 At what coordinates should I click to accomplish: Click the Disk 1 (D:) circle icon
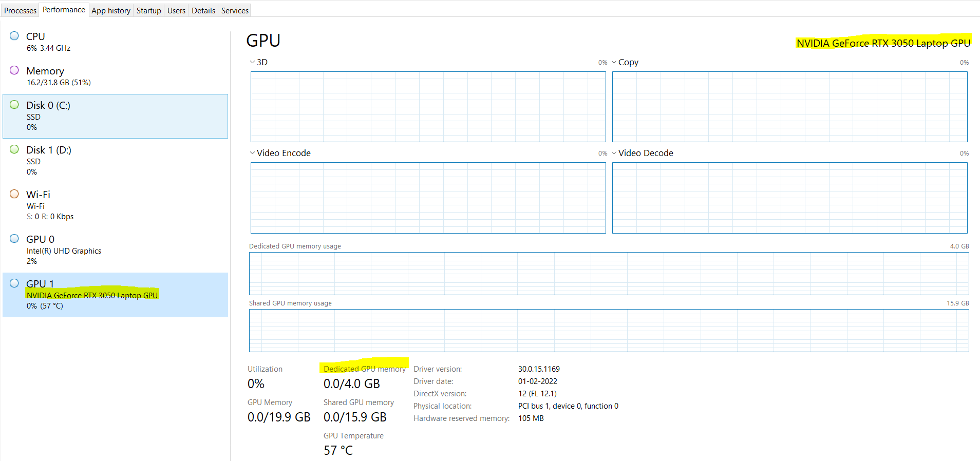click(x=14, y=149)
